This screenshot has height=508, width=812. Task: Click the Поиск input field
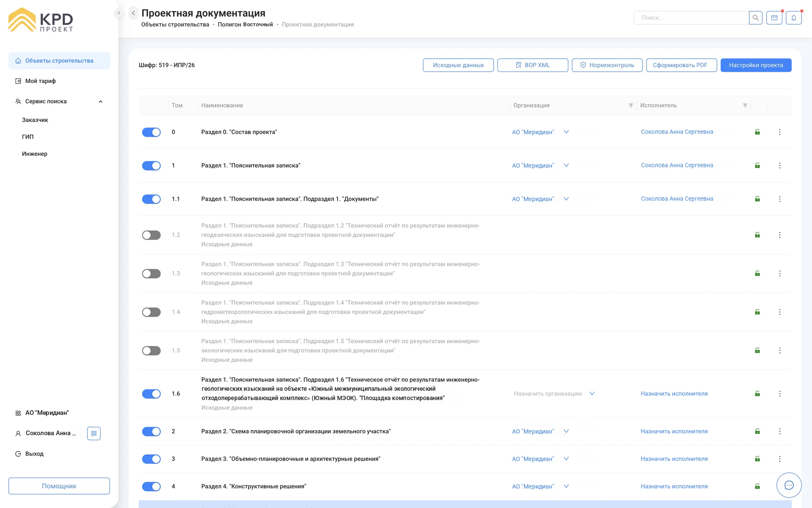(x=691, y=18)
